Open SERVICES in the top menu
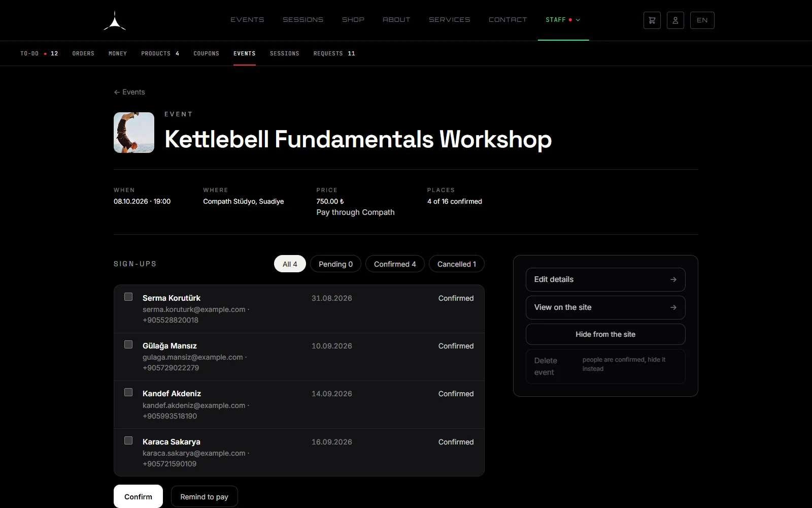 [450, 20]
